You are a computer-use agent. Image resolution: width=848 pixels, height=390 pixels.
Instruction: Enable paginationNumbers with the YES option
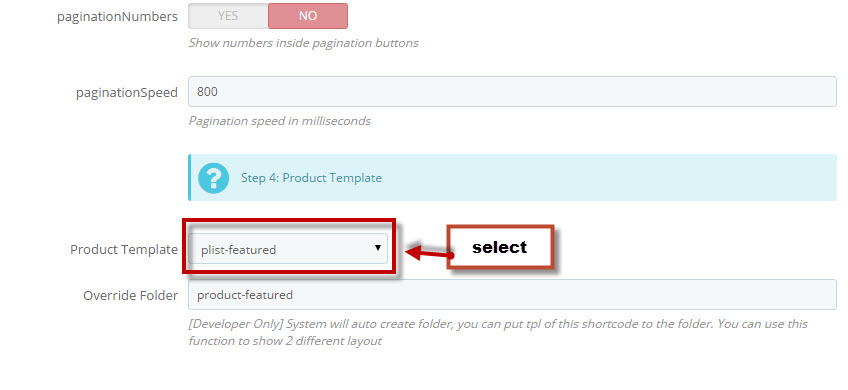tap(228, 16)
